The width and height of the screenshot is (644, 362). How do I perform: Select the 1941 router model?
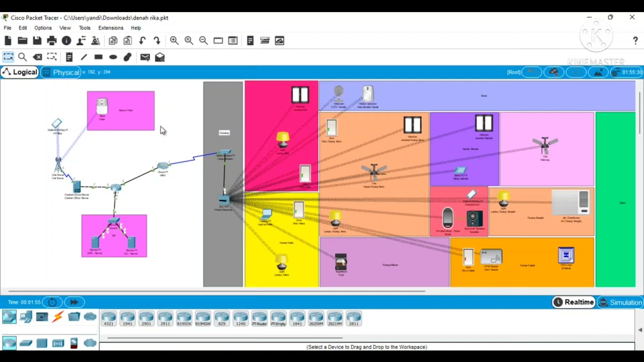coord(127,319)
